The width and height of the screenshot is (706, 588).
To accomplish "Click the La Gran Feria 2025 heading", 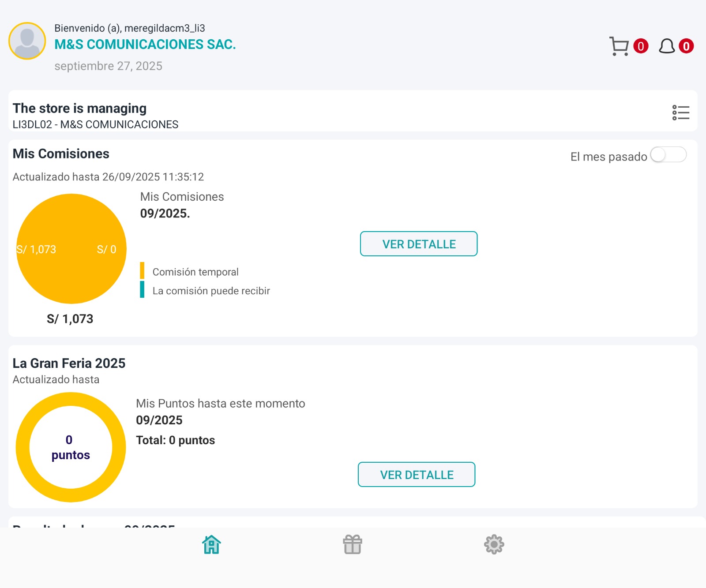I will 69,363.
